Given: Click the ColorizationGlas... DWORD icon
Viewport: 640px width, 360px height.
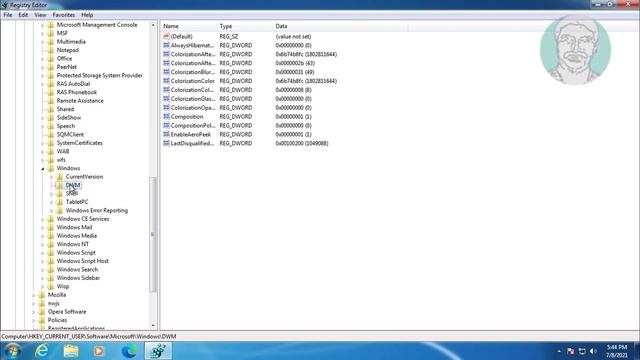Looking at the screenshot, I should tap(166, 99).
